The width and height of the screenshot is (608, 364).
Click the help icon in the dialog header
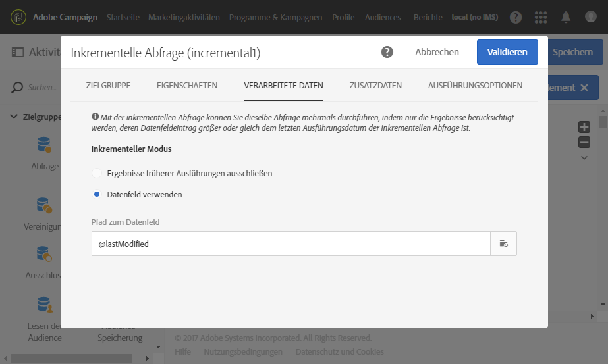pos(387,52)
